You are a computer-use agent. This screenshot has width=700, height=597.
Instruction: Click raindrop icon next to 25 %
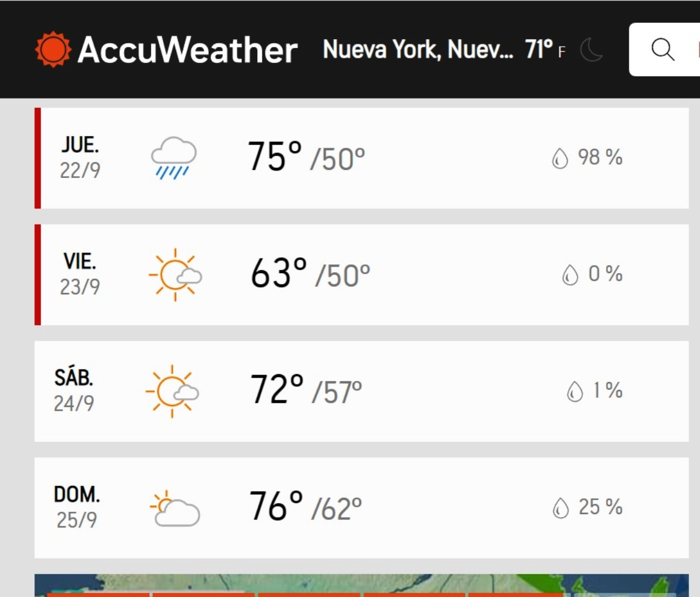560,508
